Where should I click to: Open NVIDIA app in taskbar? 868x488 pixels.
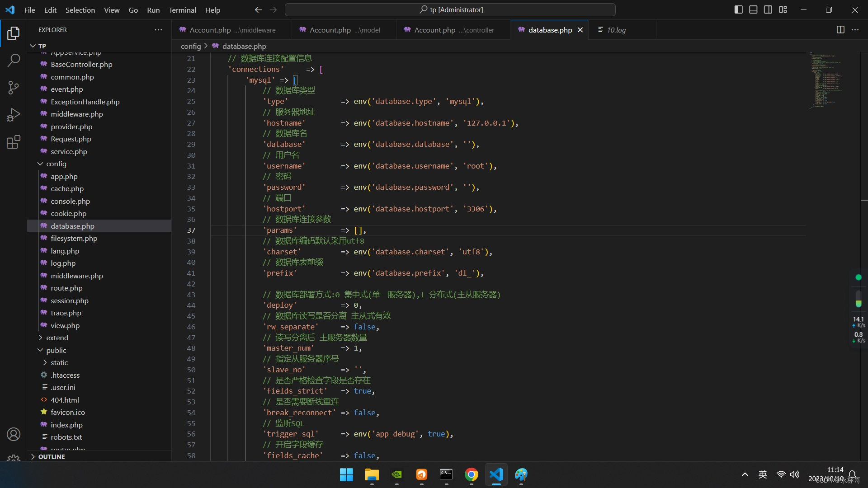[x=396, y=474]
